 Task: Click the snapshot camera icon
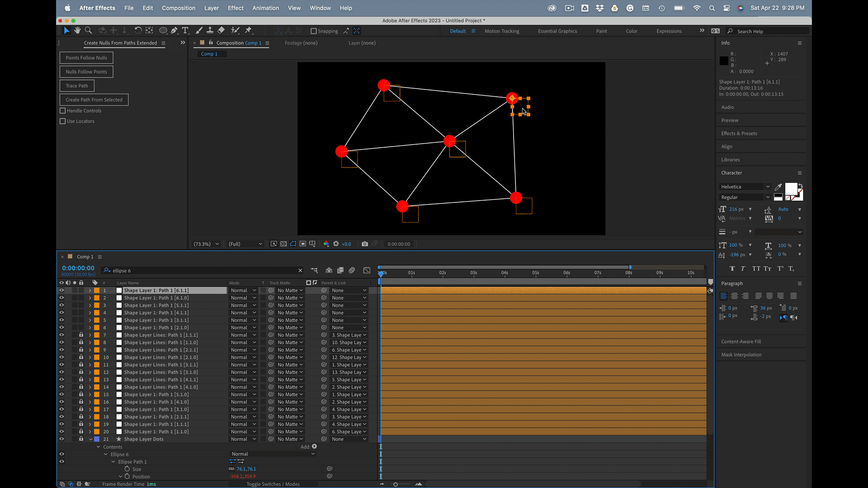pyautogui.click(x=365, y=244)
